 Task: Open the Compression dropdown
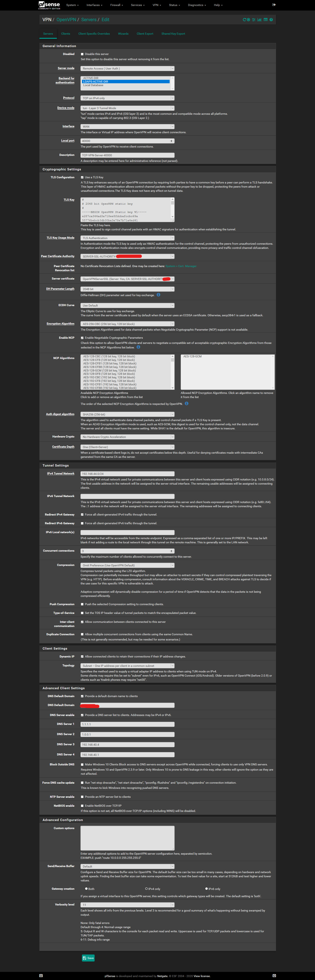click(x=127, y=565)
